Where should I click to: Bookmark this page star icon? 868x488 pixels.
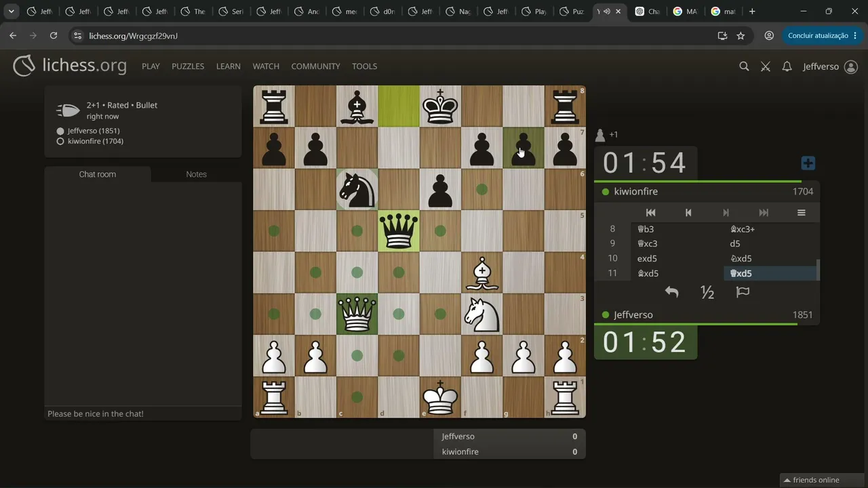[x=741, y=35]
